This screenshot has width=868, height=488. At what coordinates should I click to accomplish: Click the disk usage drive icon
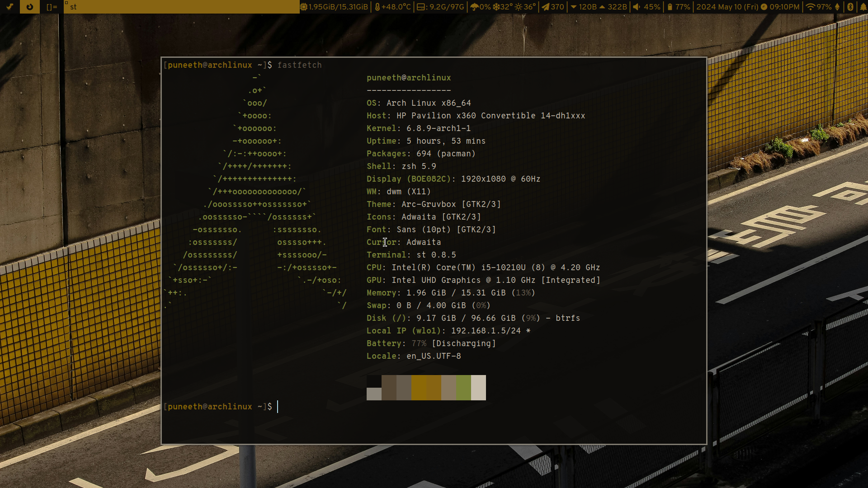[421, 7]
